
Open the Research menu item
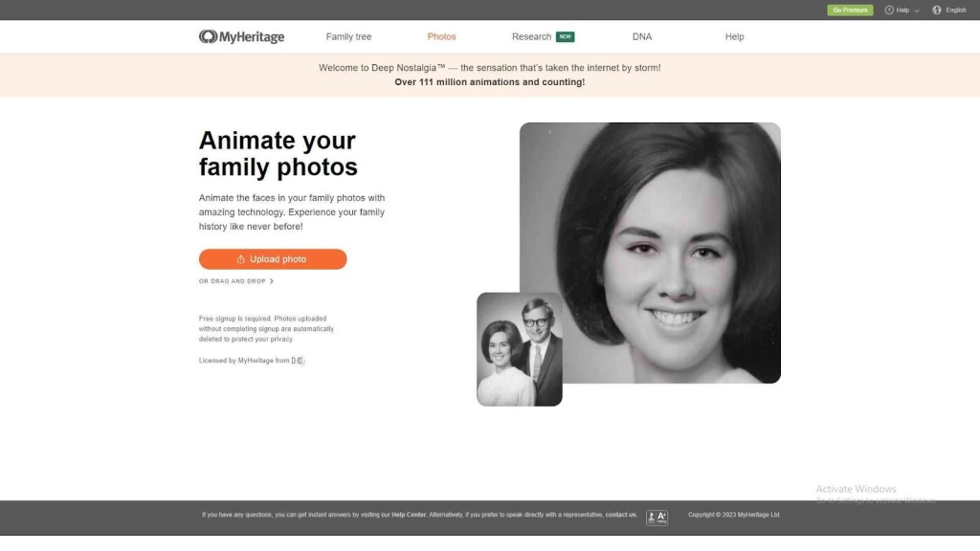[531, 36]
